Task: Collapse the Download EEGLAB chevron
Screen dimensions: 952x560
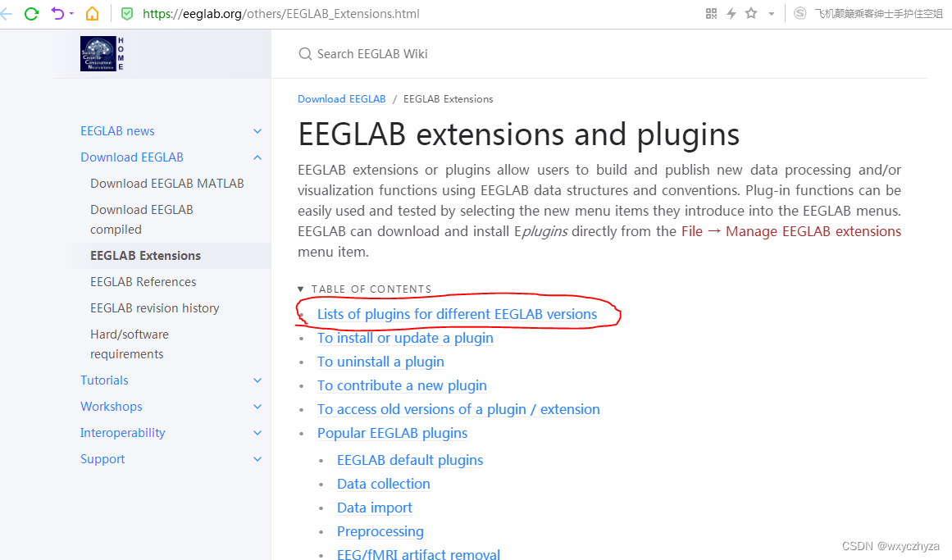Action: [257, 157]
